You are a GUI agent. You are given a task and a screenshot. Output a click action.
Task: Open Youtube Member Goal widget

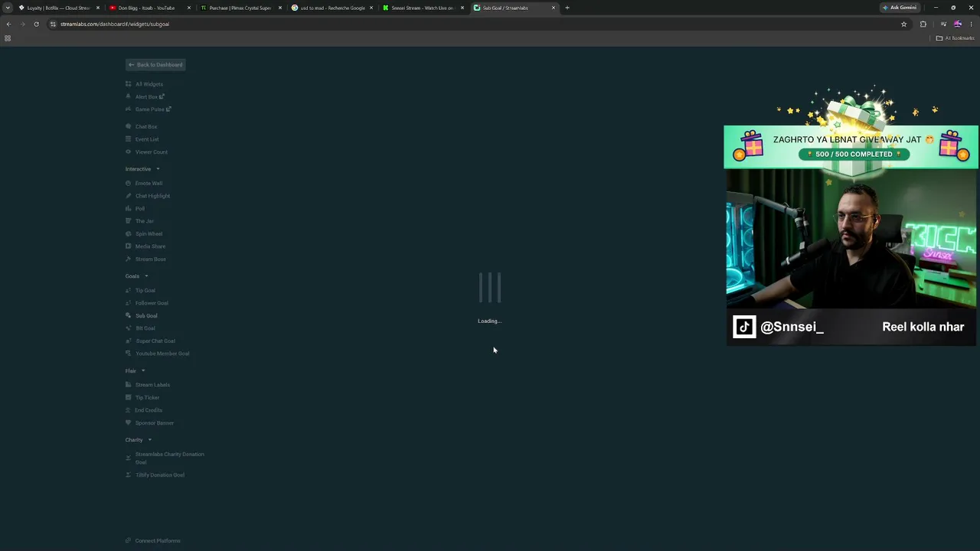pos(162,354)
